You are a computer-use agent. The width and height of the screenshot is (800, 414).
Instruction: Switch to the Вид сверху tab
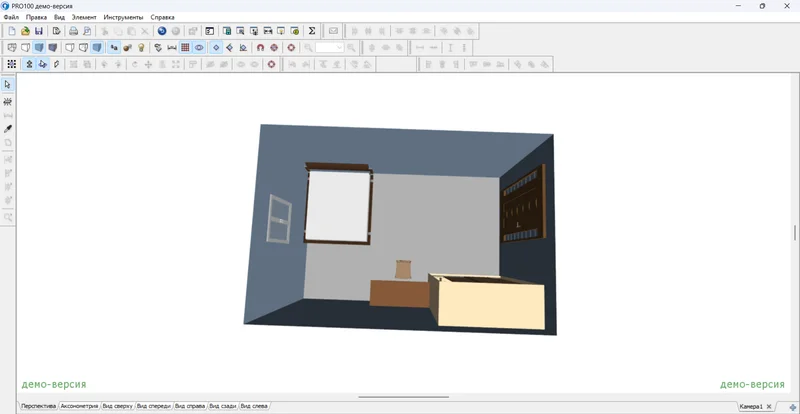click(x=117, y=407)
